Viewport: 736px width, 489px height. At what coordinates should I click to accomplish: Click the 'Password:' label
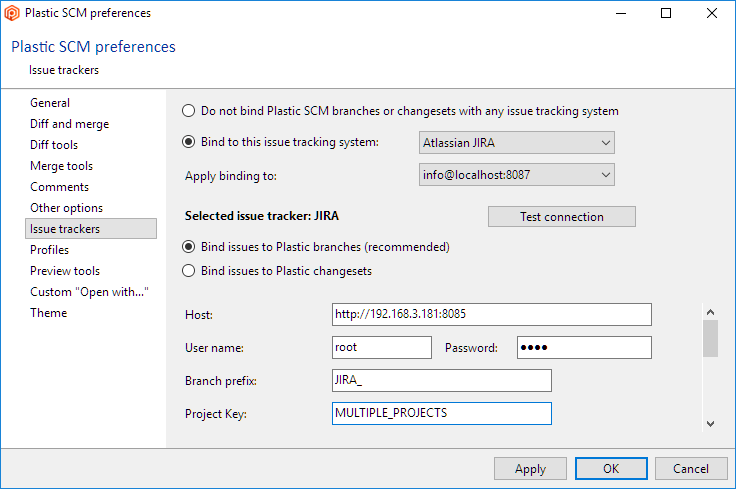[x=471, y=348]
